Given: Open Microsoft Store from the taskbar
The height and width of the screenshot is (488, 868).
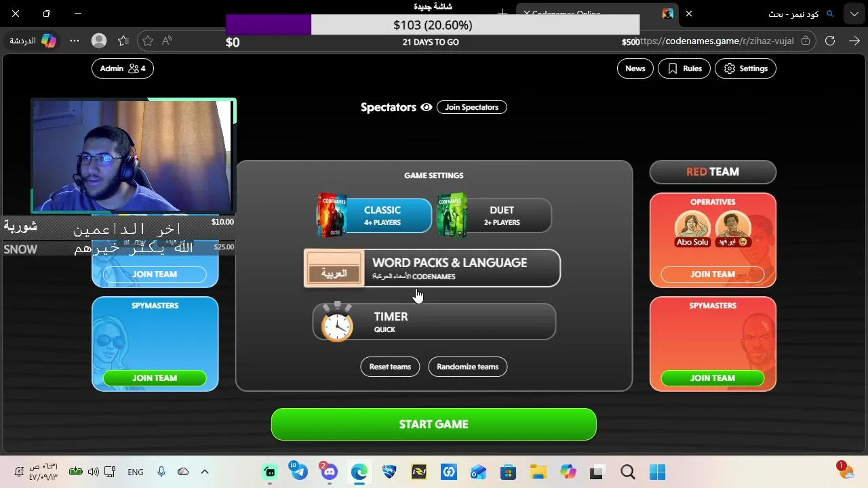Looking at the screenshot, I should (x=508, y=472).
